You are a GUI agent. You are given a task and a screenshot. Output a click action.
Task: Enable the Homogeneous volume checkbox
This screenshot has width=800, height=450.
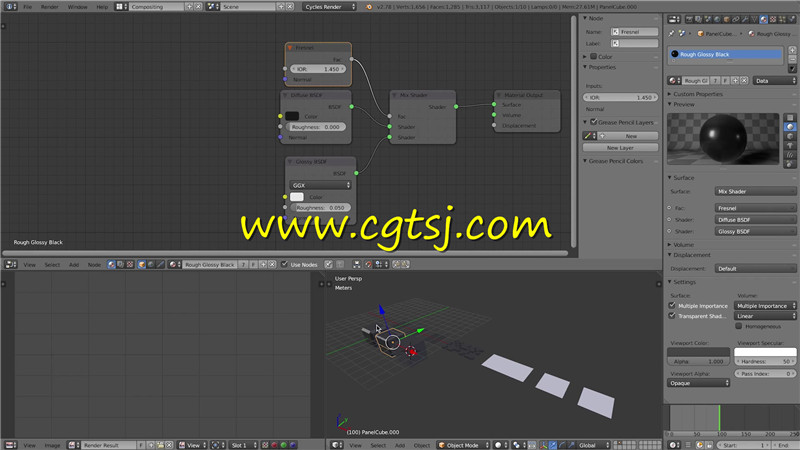(x=739, y=326)
